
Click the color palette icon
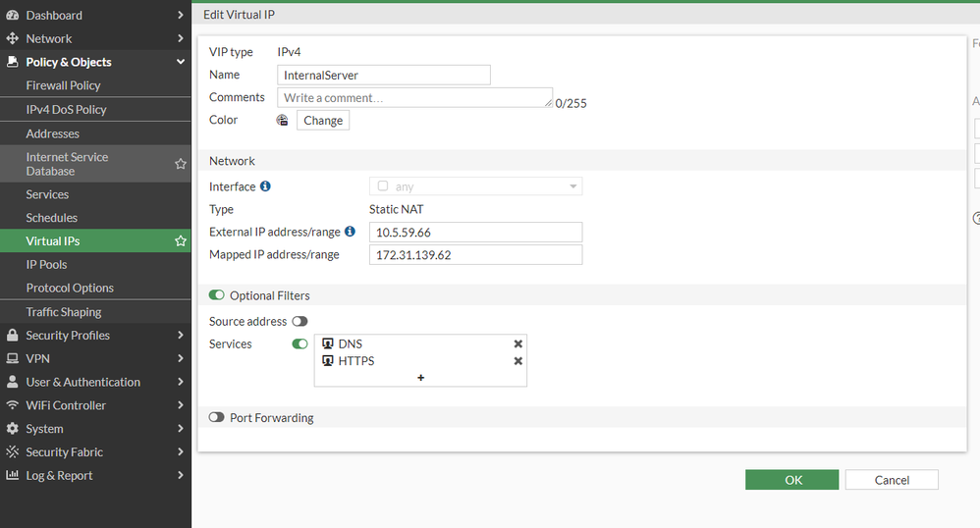tap(282, 120)
